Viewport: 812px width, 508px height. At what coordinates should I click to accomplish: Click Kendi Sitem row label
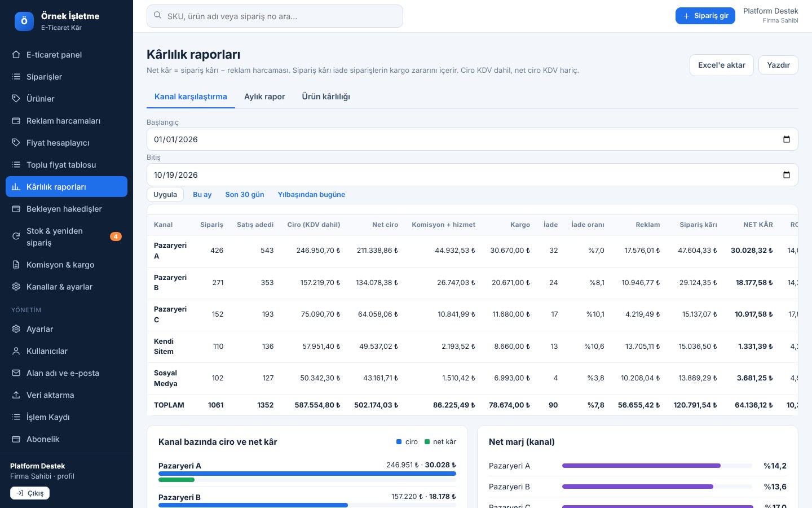point(164,347)
